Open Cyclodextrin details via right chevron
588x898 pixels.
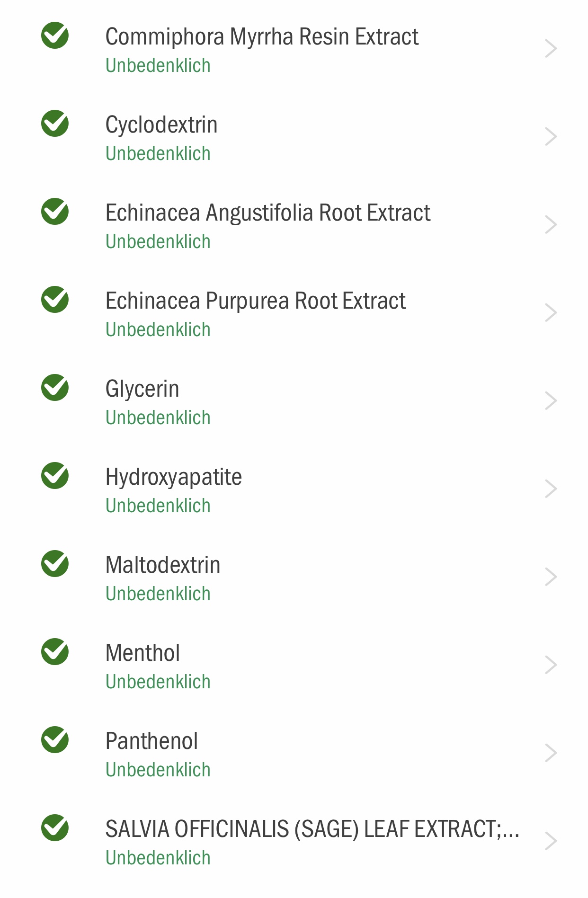pyautogui.click(x=551, y=137)
